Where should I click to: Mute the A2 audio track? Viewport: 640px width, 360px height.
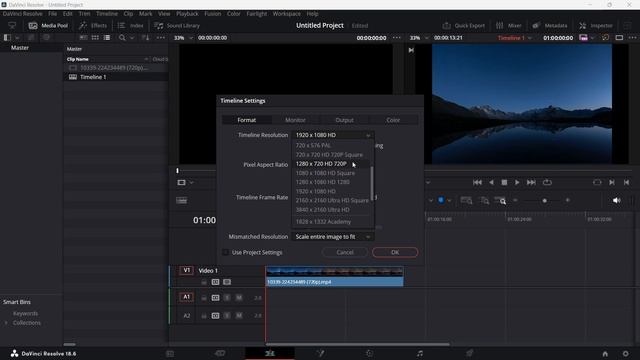click(x=239, y=316)
